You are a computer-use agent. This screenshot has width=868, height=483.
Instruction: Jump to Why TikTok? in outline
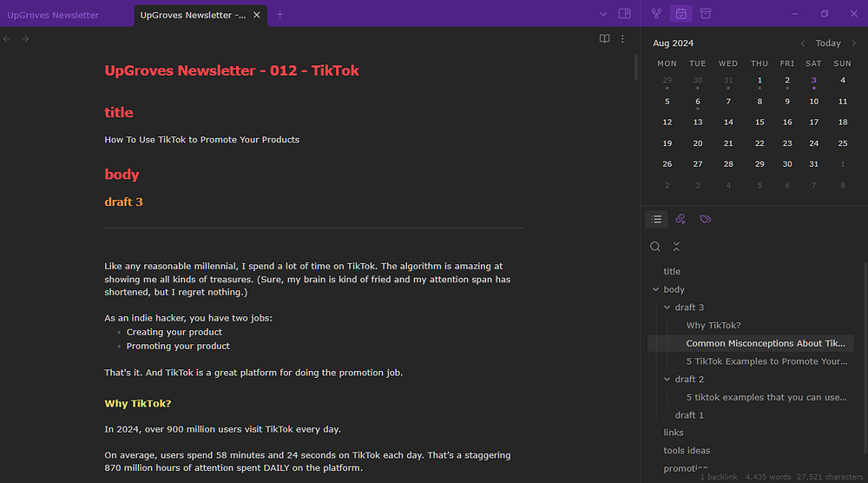click(x=713, y=325)
